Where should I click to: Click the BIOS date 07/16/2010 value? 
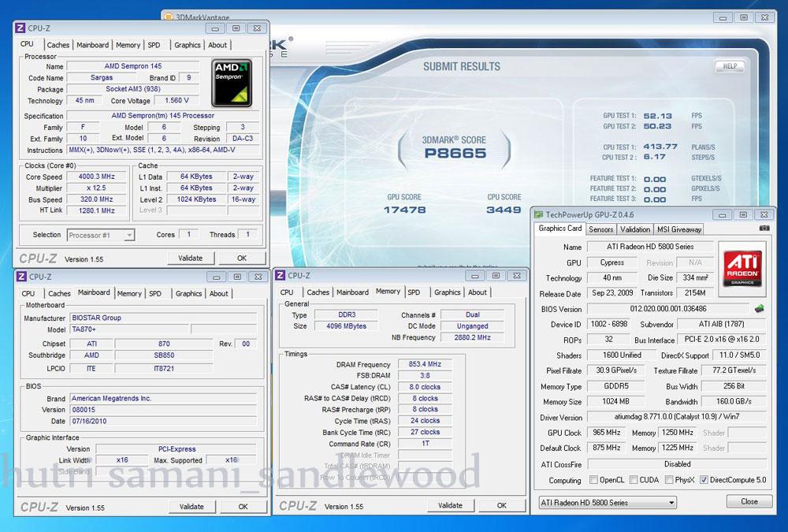[163, 421]
